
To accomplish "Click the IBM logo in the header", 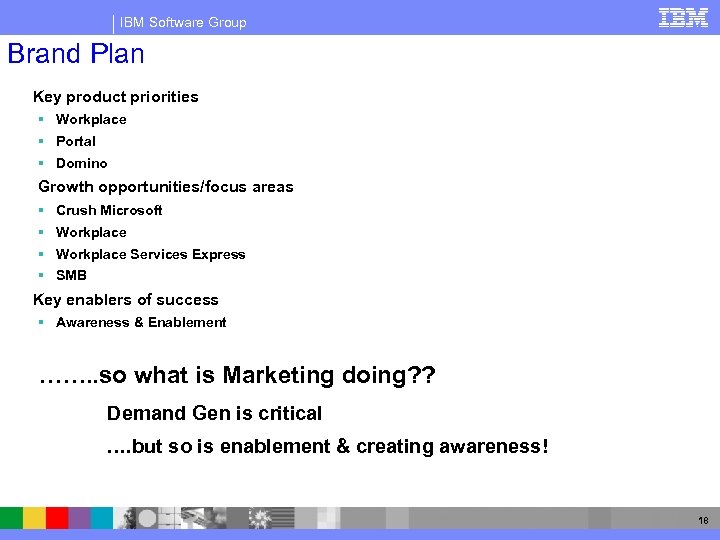I will click(683, 18).
